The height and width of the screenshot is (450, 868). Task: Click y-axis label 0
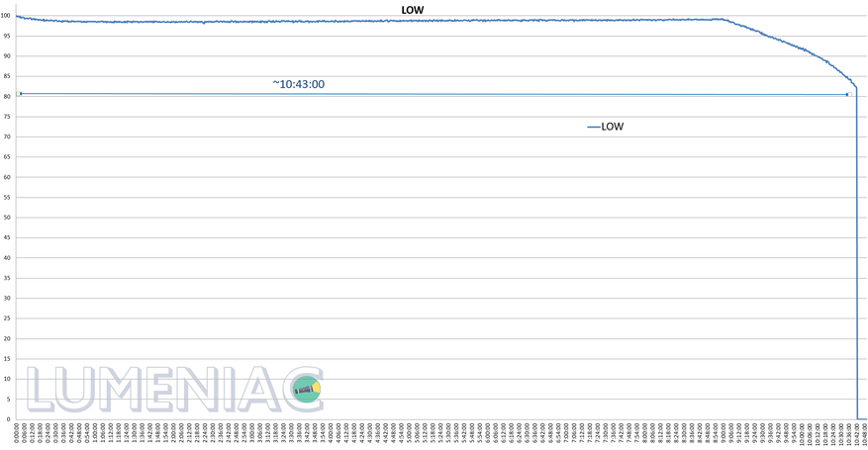click(8, 419)
